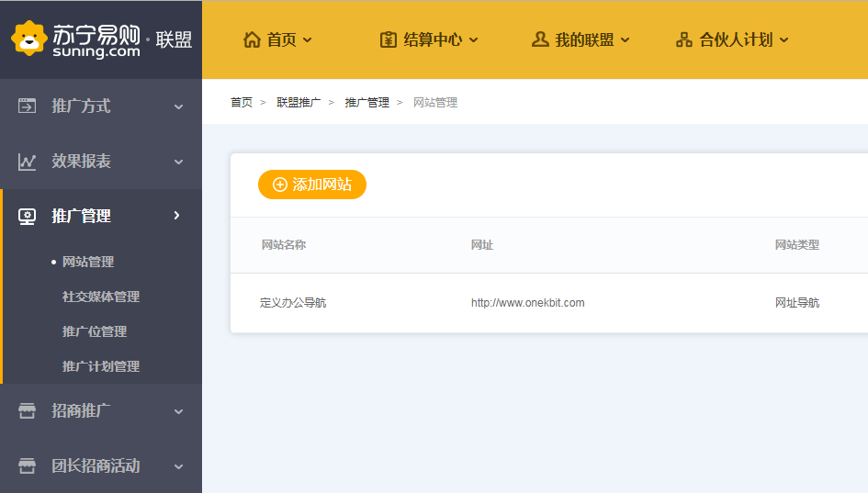Expand the 效果报表 chevron arrow
The width and height of the screenshot is (868, 493).
click(178, 162)
